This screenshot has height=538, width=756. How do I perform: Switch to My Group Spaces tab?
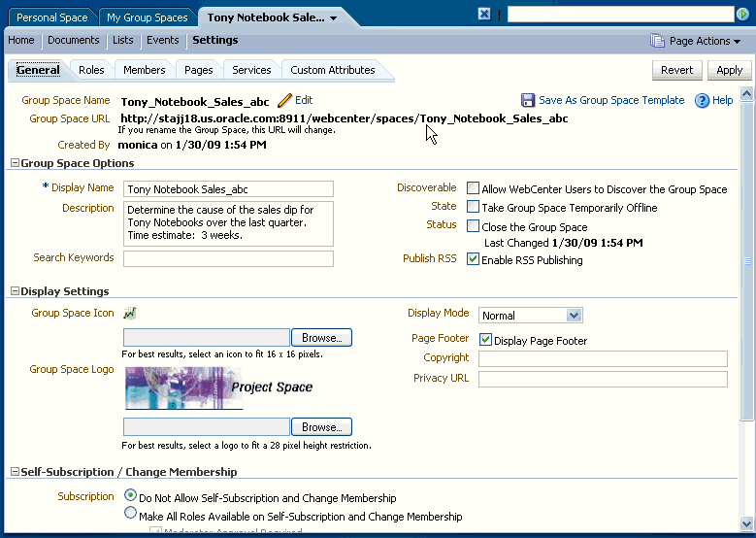148,17
